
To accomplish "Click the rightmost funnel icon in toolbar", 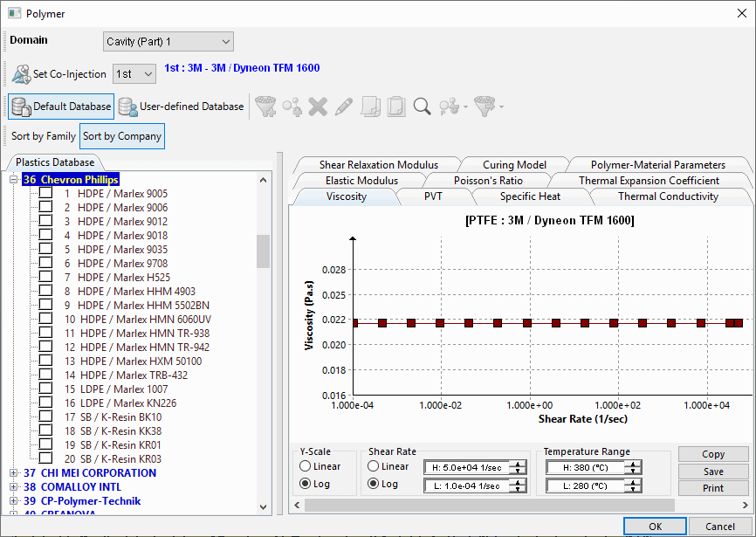I will pos(485,107).
